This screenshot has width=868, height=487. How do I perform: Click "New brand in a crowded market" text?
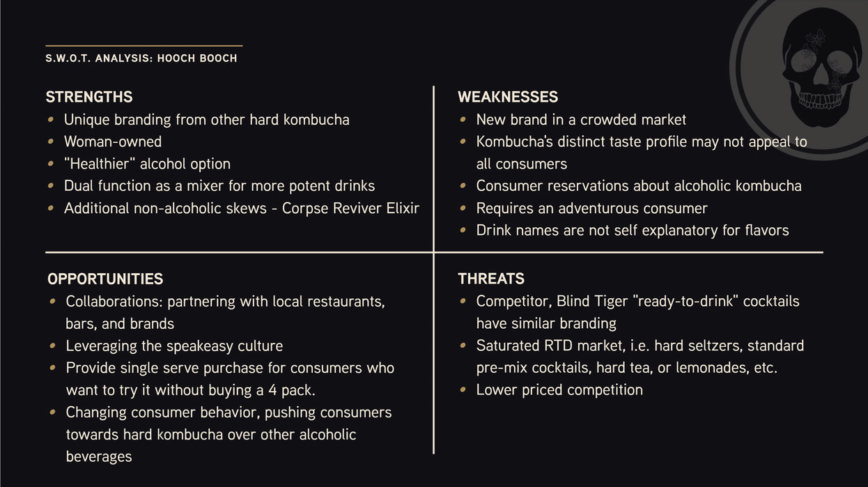pos(581,120)
